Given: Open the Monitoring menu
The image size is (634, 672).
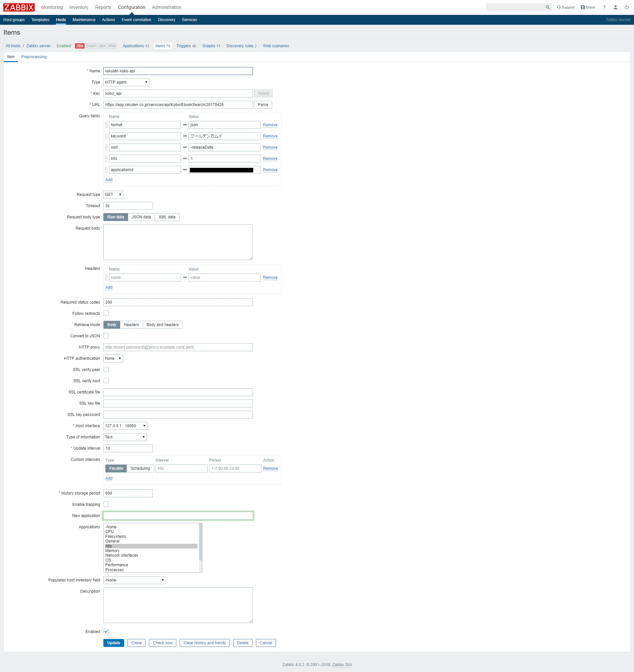Looking at the screenshot, I should pyautogui.click(x=52, y=7).
